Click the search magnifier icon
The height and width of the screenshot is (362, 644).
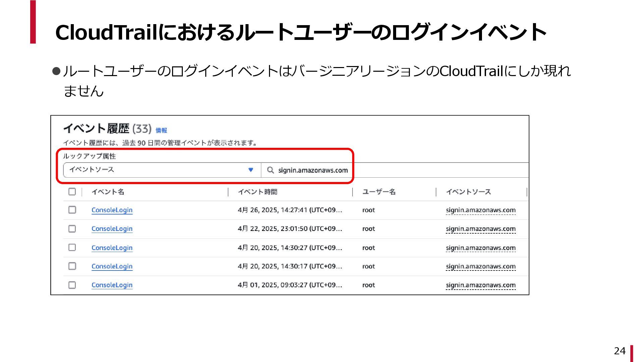(270, 170)
